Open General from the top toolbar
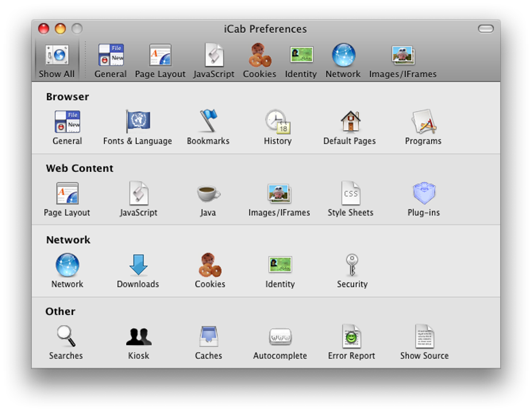532x412 pixels. point(110,61)
